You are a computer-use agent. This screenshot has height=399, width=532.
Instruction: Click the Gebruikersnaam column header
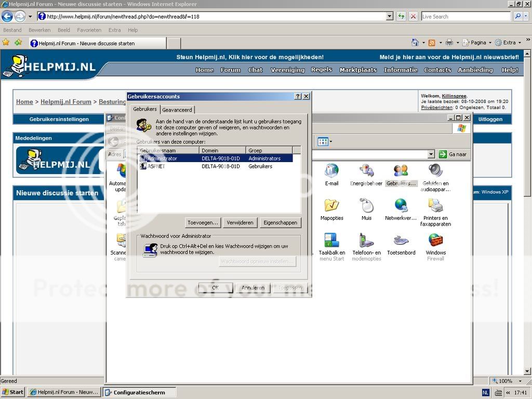(x=169, y=150)
